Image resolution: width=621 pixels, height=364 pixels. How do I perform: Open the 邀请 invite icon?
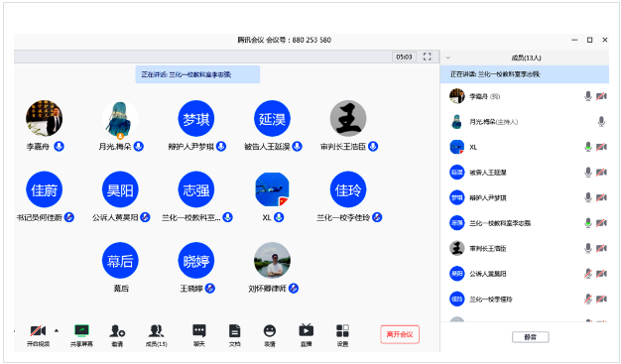pyautogui.click(x=117, y=330)
